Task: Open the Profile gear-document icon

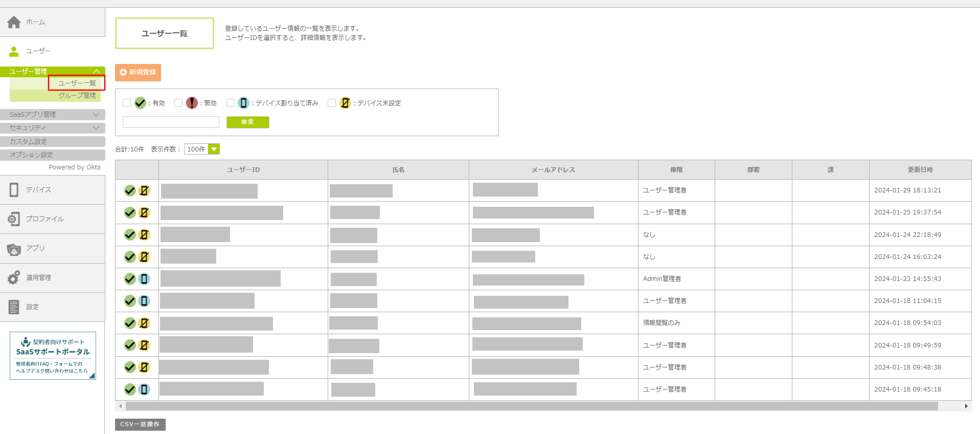Action: coord(14,219)
